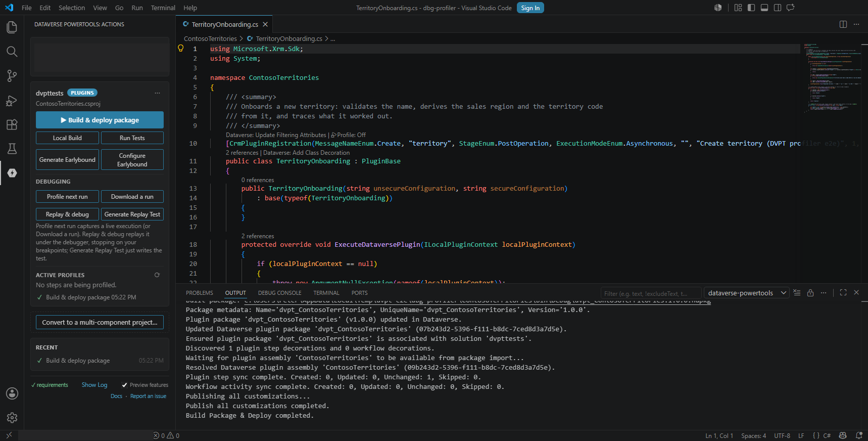The height and width of the screenshot is (441, 868).
Task: Split the editor to the right
Action: (843, 24)
